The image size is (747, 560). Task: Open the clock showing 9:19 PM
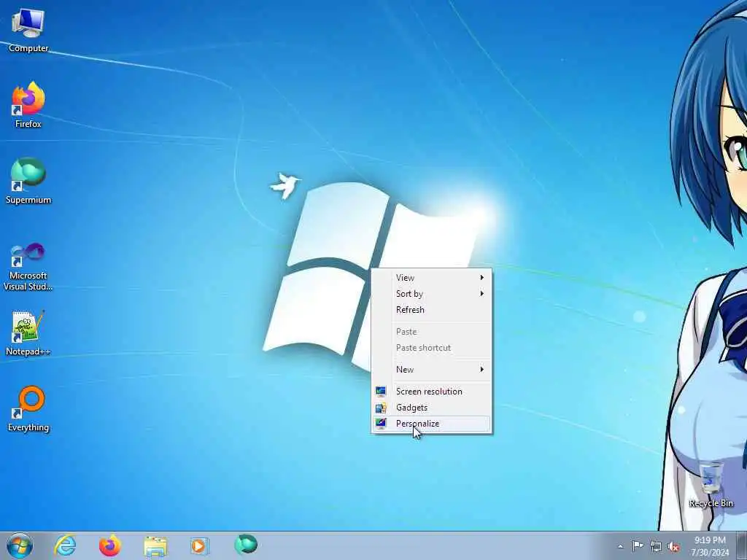710,545
